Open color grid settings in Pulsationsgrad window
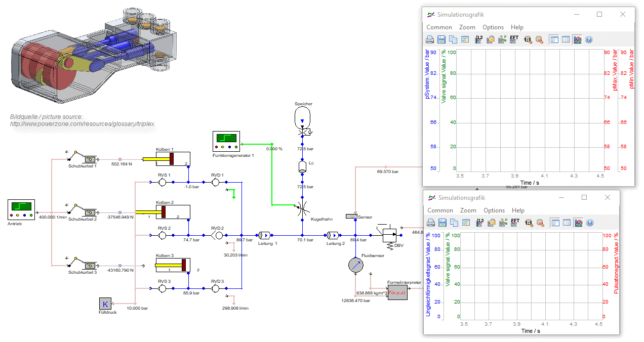 (x=466, y=223)
